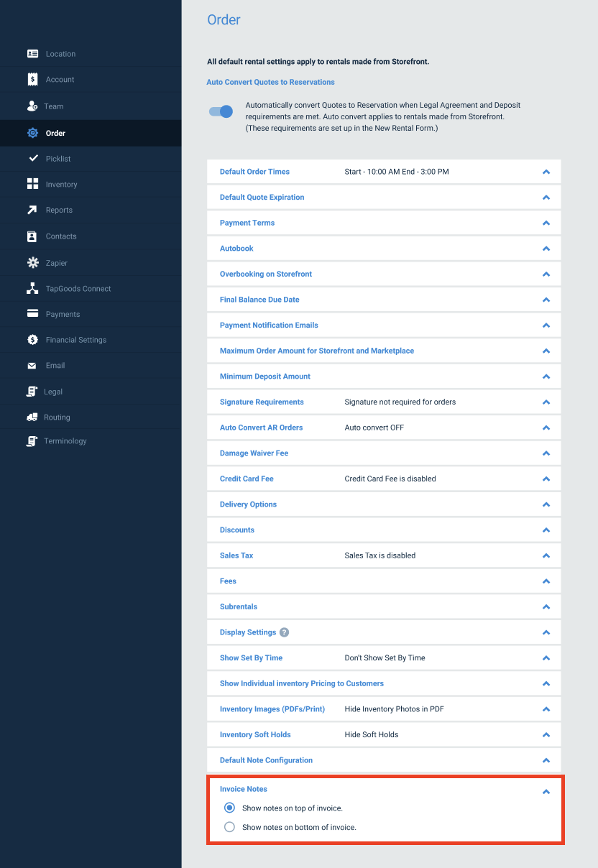Click the Terminology document icon
This screenshot has height=868, width=598.
(x=32, y=441)
